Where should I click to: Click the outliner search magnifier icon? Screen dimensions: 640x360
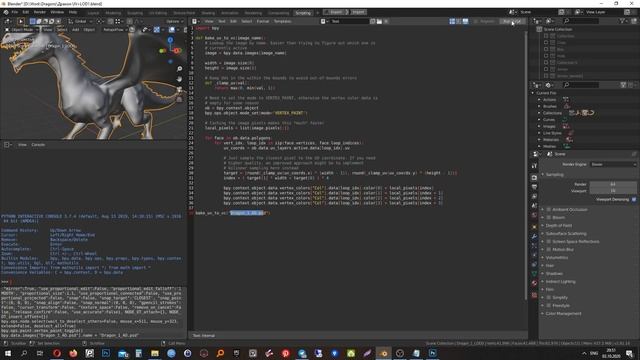[x=567, y=21]
